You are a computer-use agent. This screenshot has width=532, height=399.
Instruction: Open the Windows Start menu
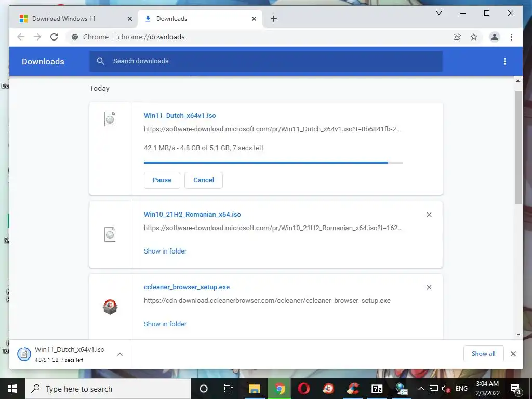[12, 389]
